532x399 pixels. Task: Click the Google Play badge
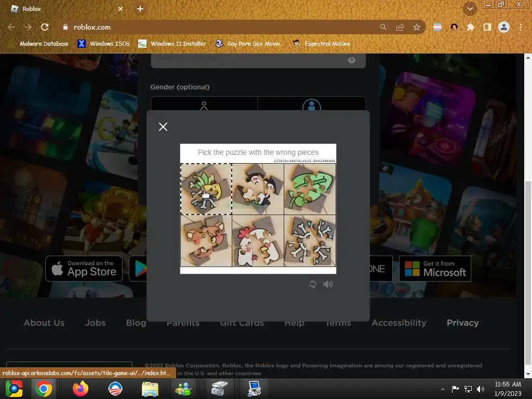click(x=138, y=269)
